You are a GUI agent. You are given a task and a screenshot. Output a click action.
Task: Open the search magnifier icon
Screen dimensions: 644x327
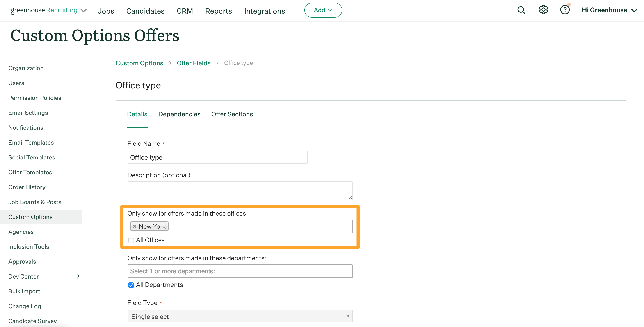coord(521,10)
